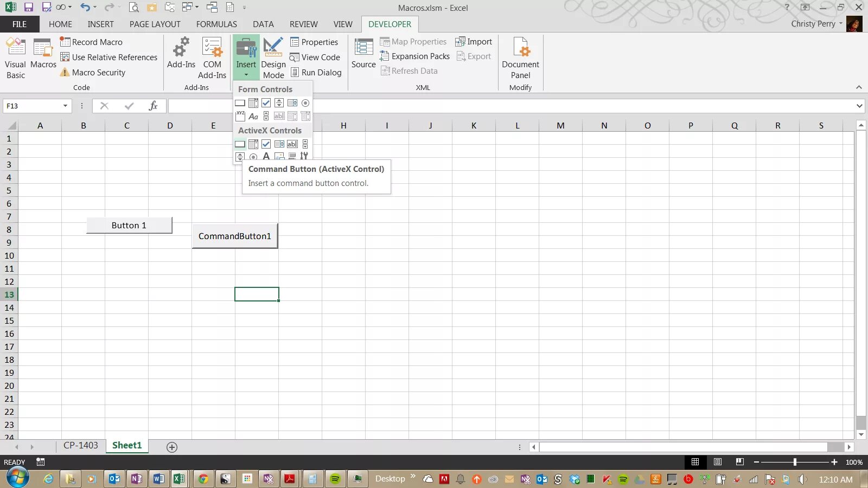
Task: Expand the formula bar
Action: pyautogui.click(x=859, y=106)
